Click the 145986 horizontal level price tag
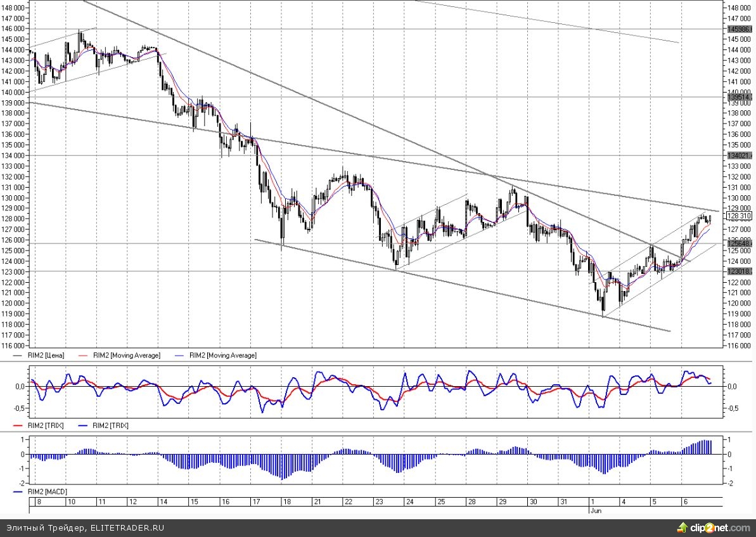 (740, 29)
